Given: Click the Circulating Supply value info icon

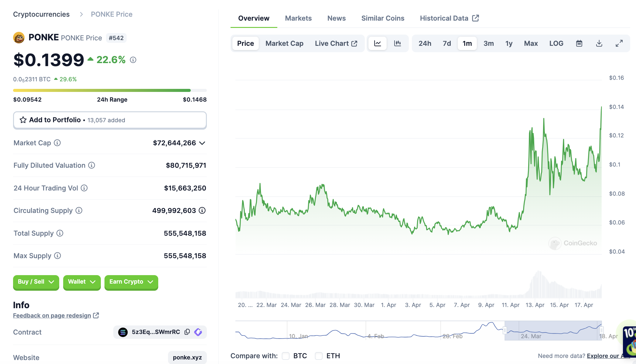Looking at the screenshot, I should tap(202, 211).
